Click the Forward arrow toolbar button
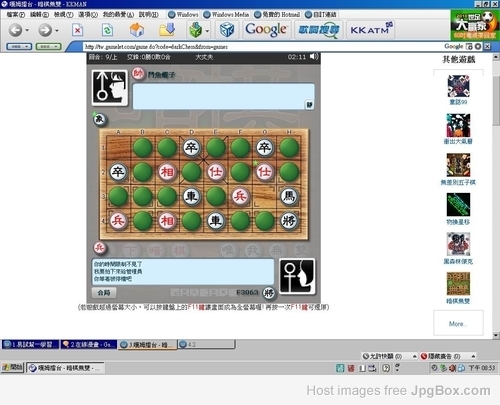 coord(45,30)
